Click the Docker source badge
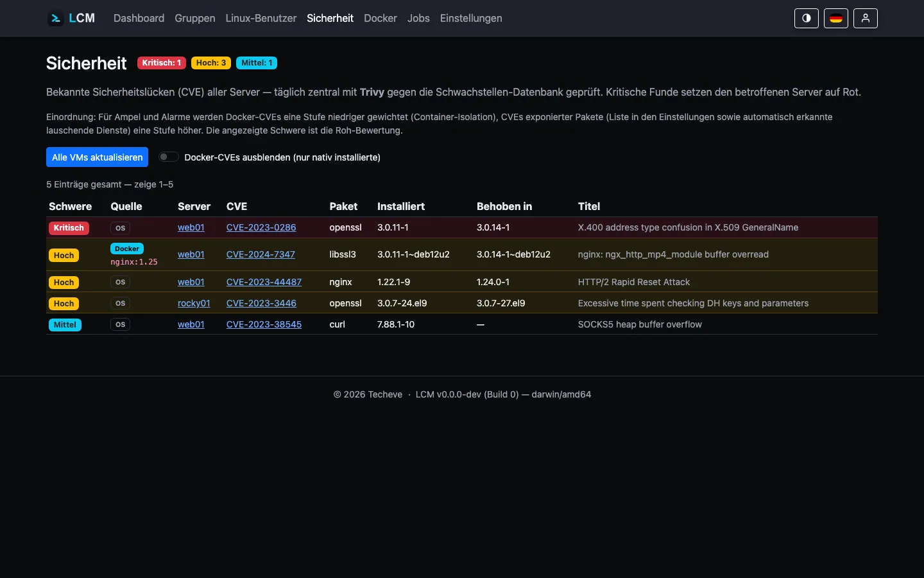 pos(127,249)
